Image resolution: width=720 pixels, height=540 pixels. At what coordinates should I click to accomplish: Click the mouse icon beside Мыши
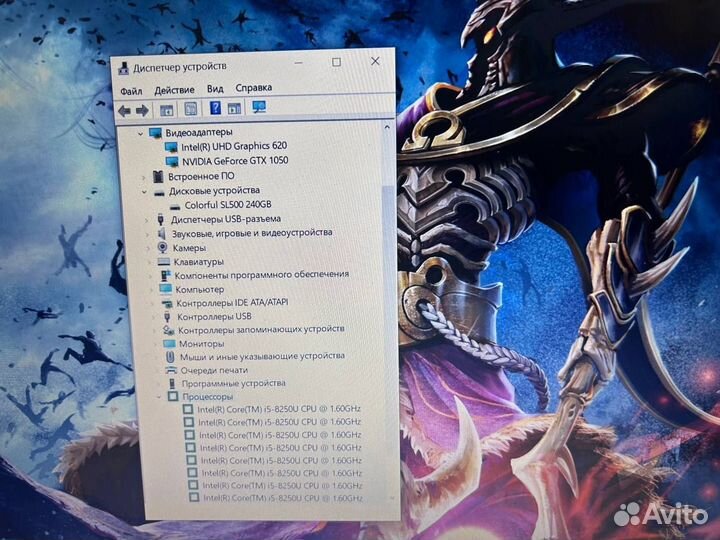pos(170,356)
